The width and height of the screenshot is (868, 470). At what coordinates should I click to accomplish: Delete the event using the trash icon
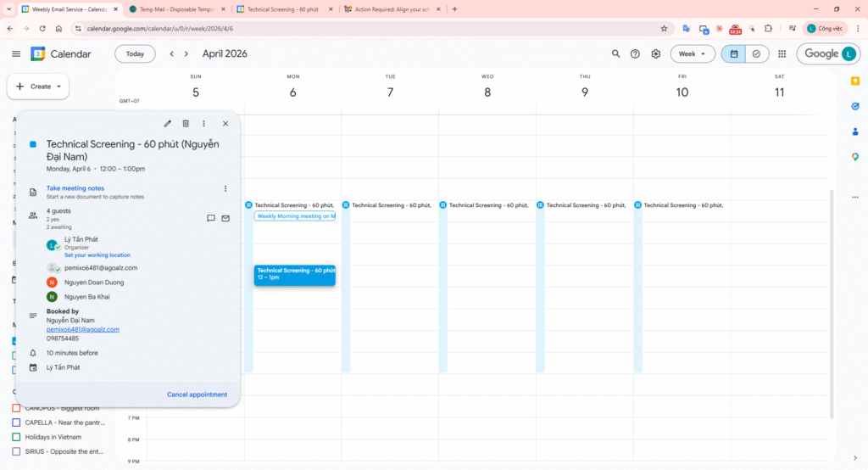point(186,124)
